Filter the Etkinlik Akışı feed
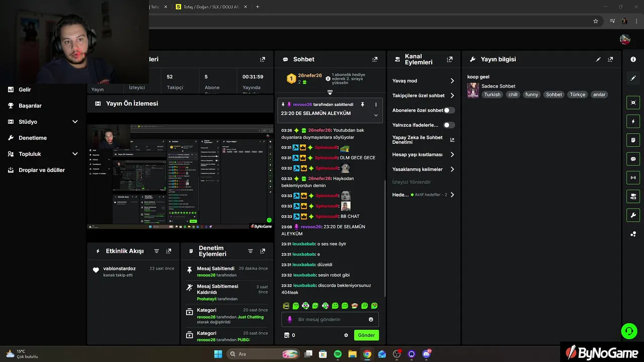 point(156,251)
